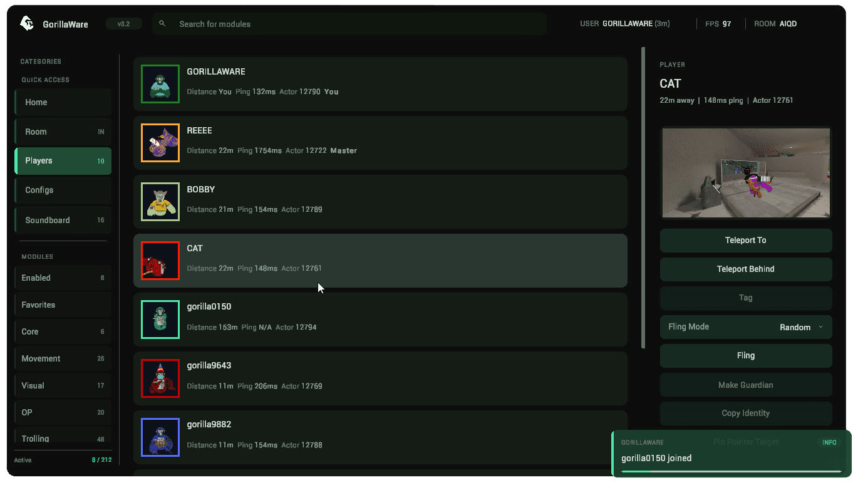Click the gorilla0150 joined notification
Image resolution: width=868 pixels, height=495 pixels.
click(x=731, y=454)
